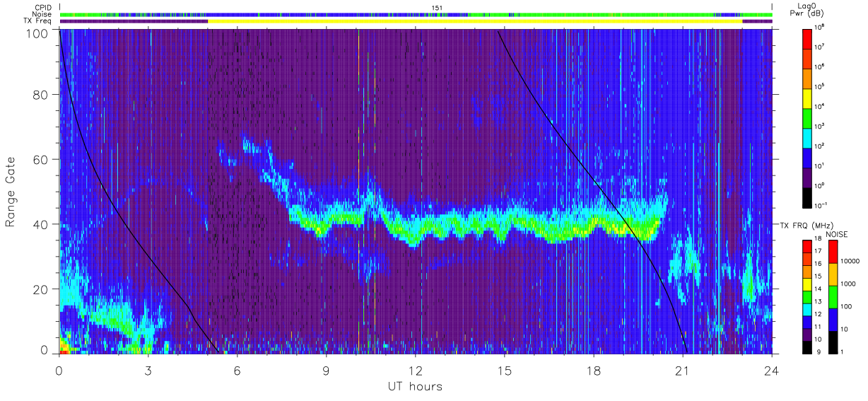Click the cyan block in Lag0 Pwr colorbar

(808, 136)
